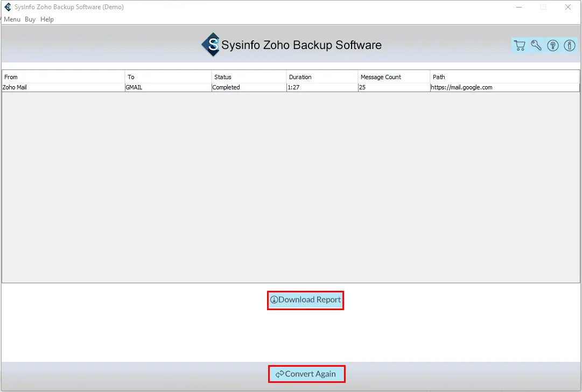Open the Menu menu

[x=12, y=19]
